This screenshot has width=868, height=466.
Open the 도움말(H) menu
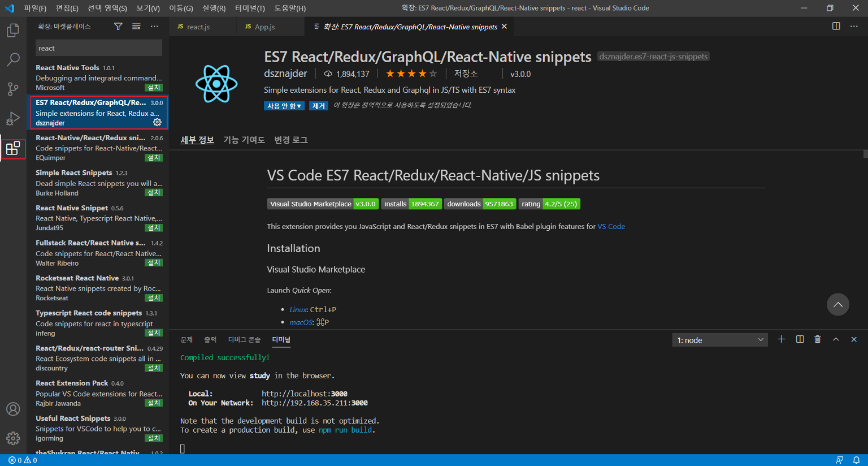point(290,8)
